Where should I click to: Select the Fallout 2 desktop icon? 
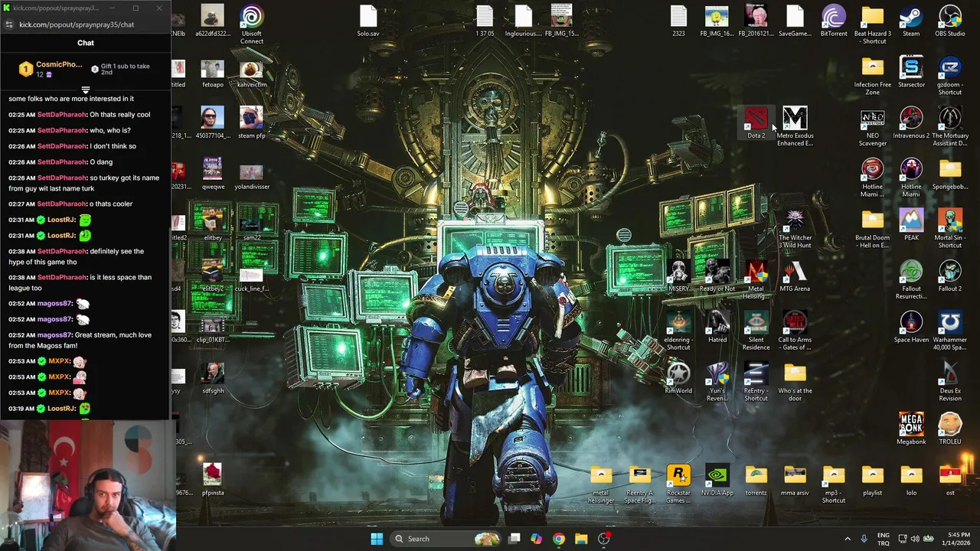point(950,276)
